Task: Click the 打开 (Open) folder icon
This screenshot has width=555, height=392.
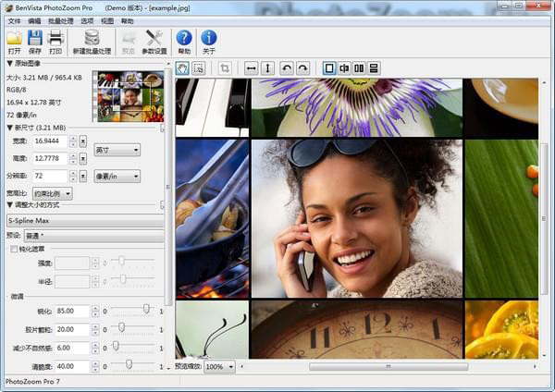Action: (x=14, y=39)
